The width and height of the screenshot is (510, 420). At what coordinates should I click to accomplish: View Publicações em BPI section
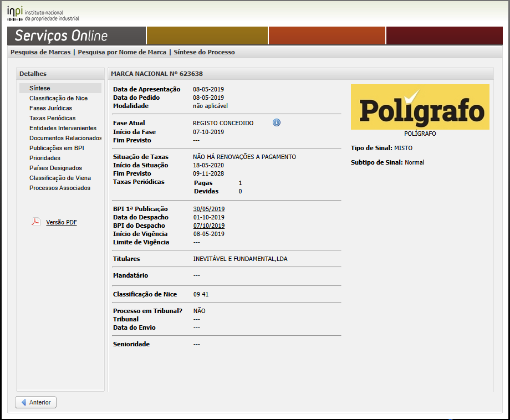click(57, 148)
